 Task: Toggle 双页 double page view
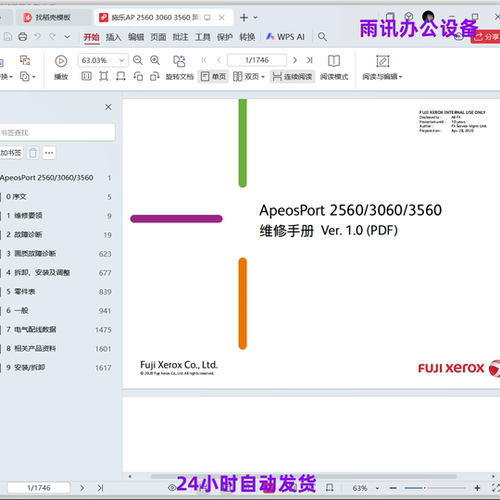click(246, 77)
